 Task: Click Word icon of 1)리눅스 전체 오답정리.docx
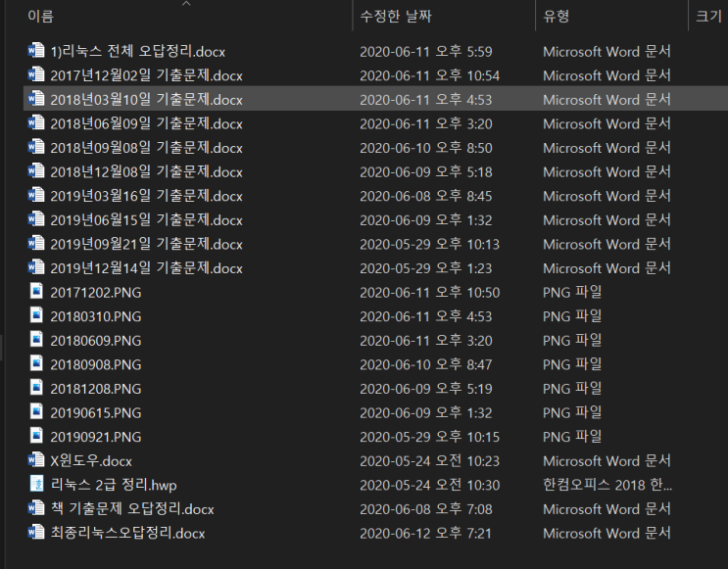tap(36, 51)
